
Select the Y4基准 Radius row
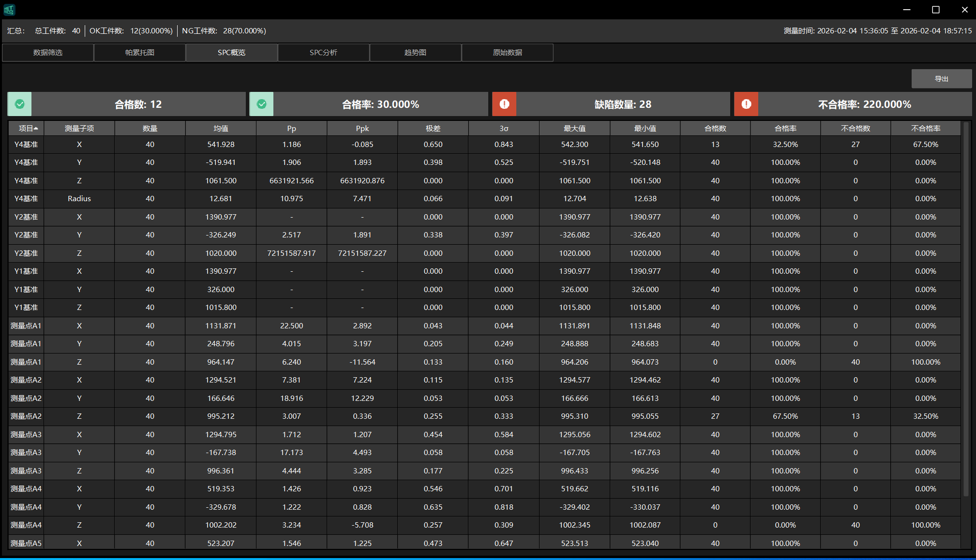point(79,199)
